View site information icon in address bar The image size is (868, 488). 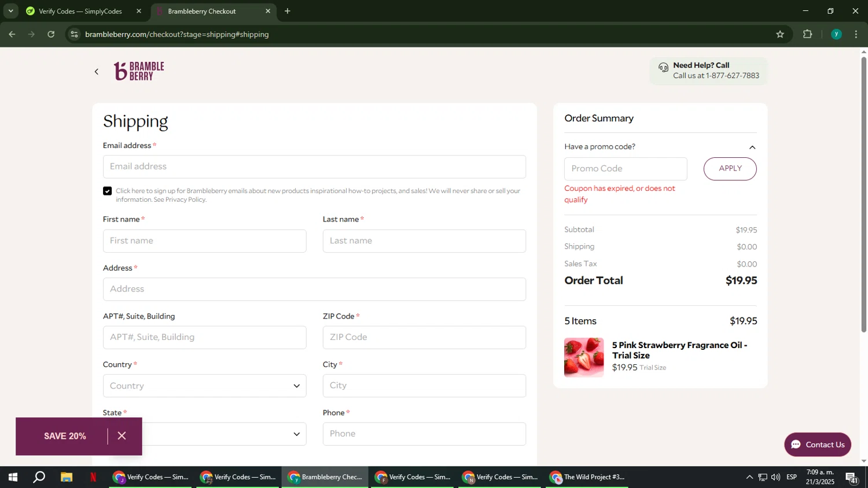tap(74, 34)
